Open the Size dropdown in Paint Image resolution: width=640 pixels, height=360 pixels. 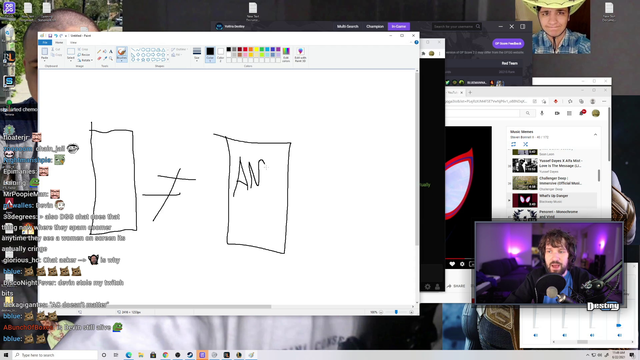coord(197,54)
